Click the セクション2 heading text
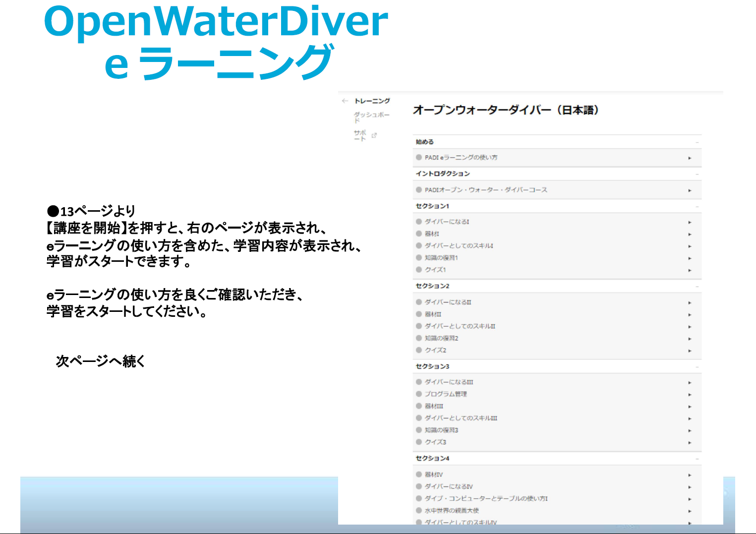 [432, 286]
